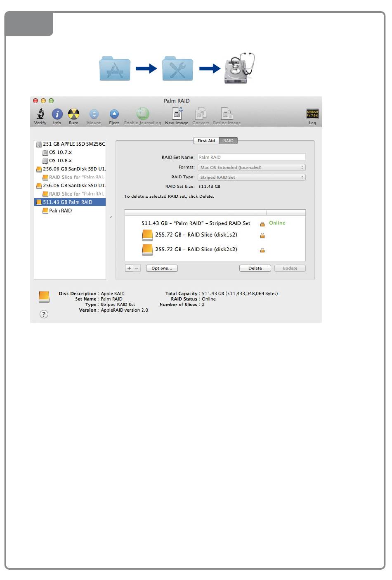Click the RAID Set Size value 511.43 GB

click(x=209, y=187)
